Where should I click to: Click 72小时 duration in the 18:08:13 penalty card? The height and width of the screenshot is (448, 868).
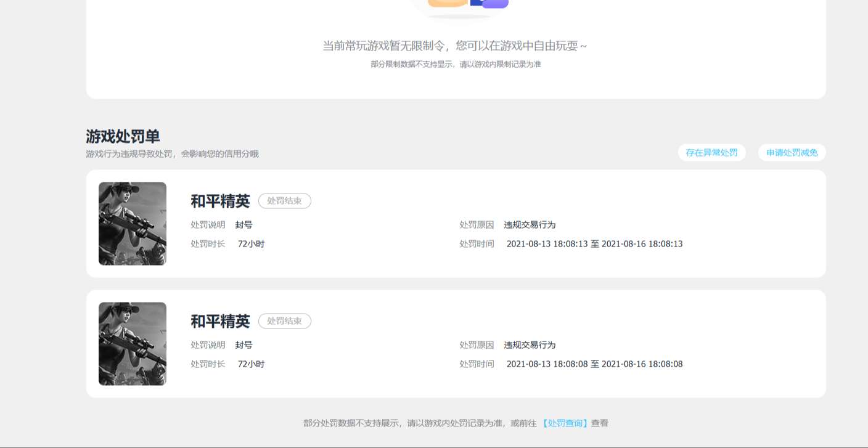pos(251,244)
